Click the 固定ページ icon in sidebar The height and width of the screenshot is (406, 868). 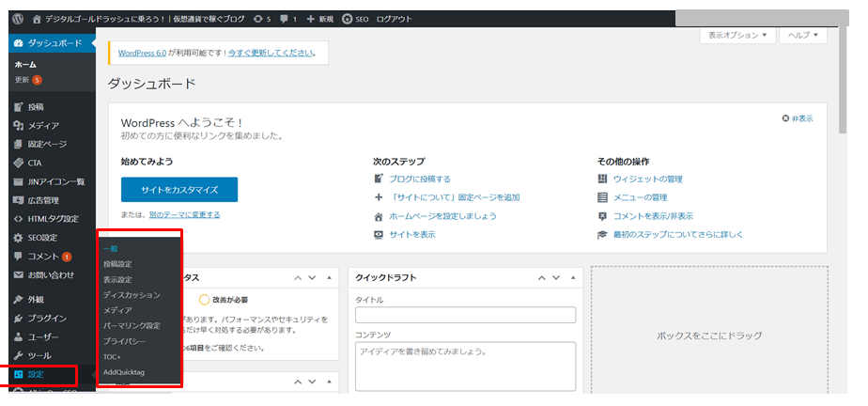pos(18,144)
